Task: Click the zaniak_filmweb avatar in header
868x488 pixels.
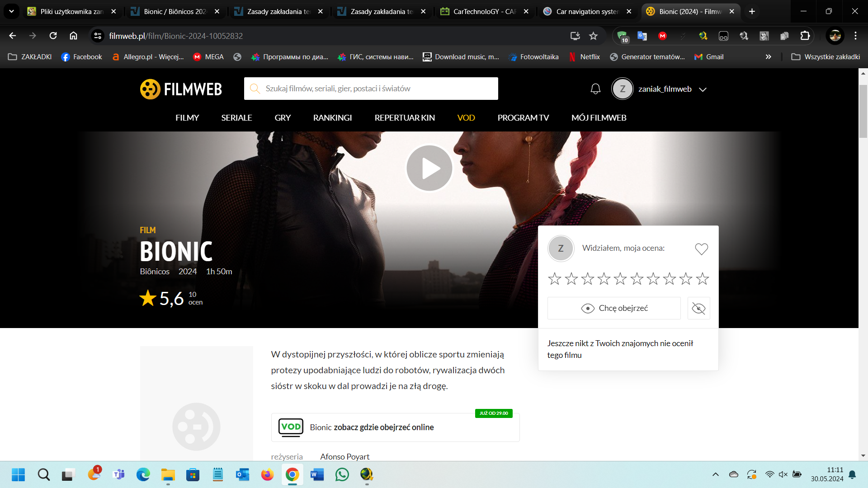Action: point(623,89)
